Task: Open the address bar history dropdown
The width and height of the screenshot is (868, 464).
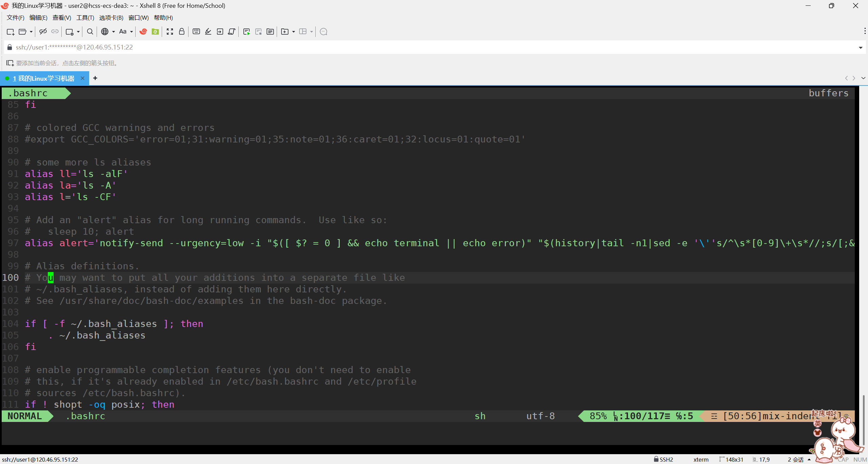Action: pos(860,47)
